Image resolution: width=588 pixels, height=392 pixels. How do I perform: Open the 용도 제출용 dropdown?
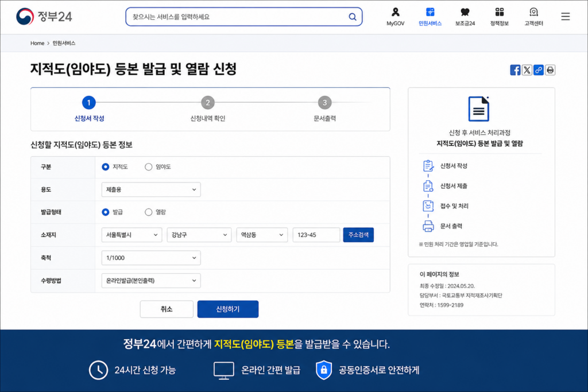click(151, 189)
